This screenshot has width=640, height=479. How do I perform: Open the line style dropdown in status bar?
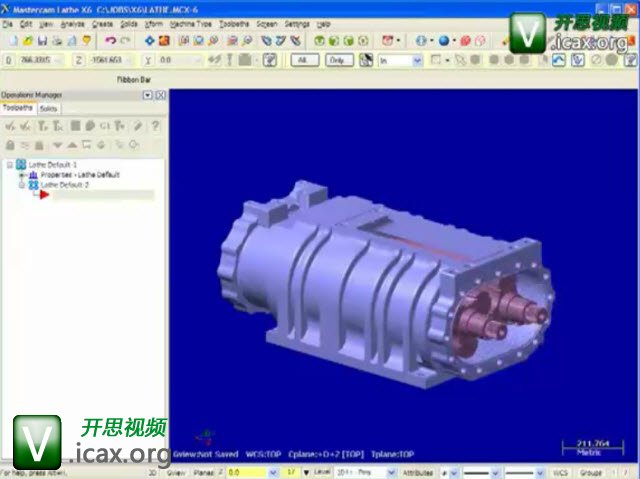496,472
